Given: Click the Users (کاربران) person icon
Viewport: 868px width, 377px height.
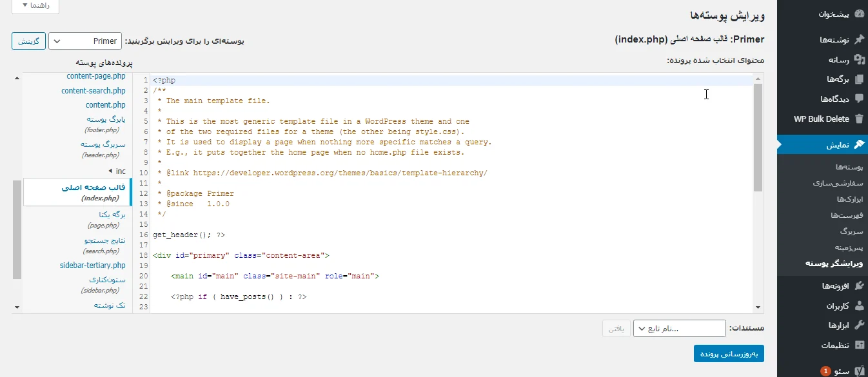Looking at the screenshot, I should click(858, 305).
